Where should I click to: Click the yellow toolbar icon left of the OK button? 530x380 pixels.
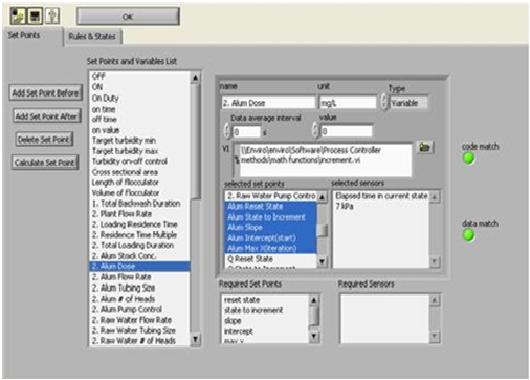[18, 16]
